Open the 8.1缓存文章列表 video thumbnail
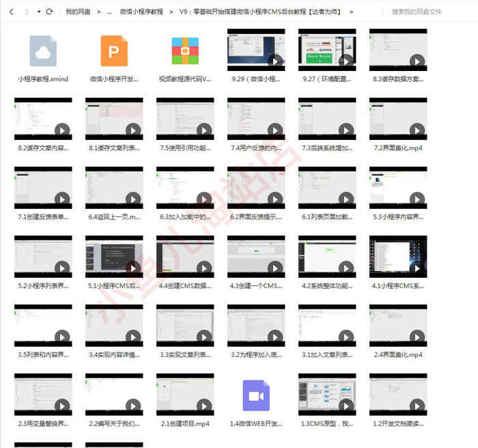Screen dimensions: 478x448 pyautogui.click(x=114, y=119)
